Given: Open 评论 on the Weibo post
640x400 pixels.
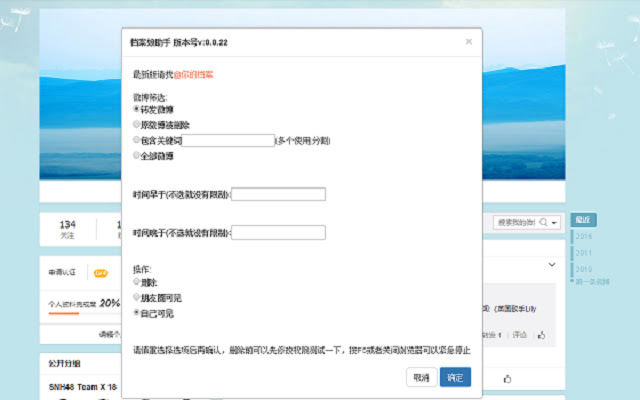Looking at the screenshot, I should coord(520,335).
